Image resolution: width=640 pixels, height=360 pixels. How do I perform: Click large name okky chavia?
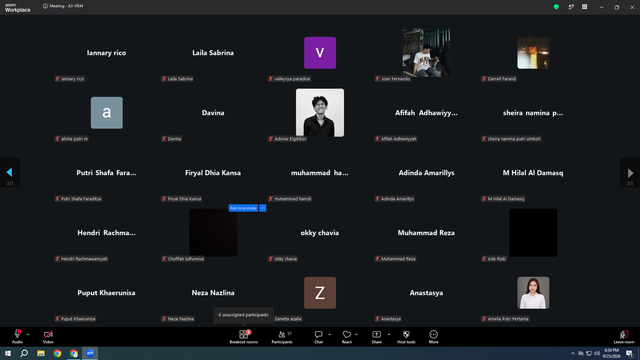point(320,233)
